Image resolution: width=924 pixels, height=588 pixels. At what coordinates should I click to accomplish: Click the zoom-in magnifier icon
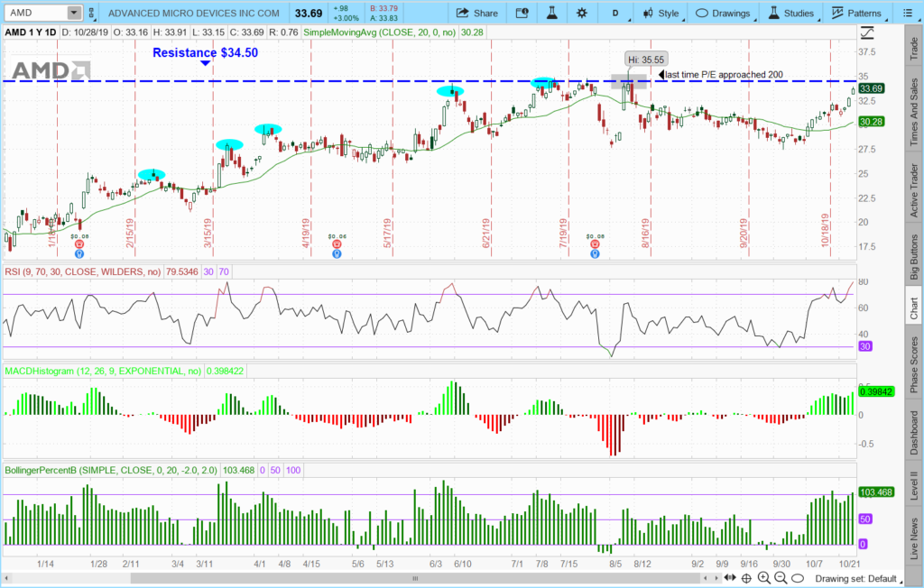click(764, 578)
